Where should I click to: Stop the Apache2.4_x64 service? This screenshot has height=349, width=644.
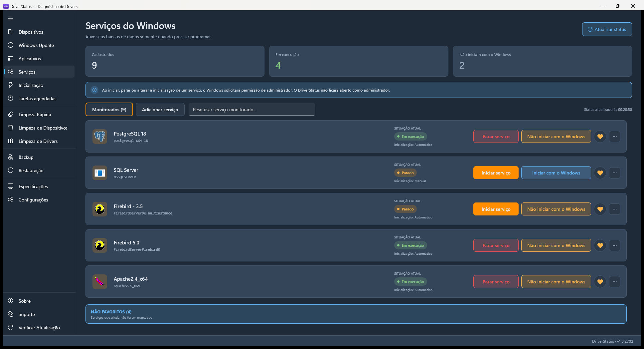tap(496, 282)
